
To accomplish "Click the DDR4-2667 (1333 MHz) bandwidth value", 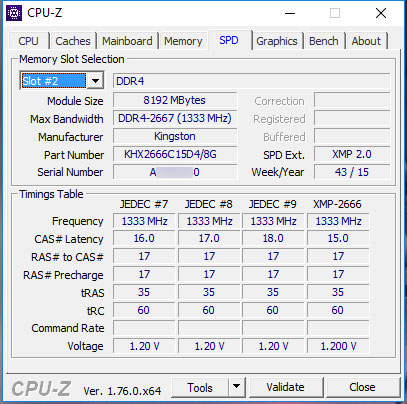I will click(x=175, y=118).
